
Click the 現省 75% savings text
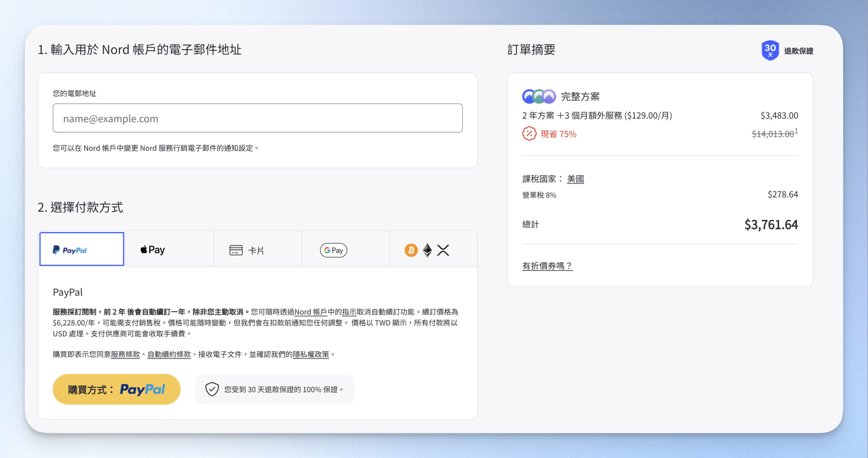pyautogui.click(x=558, y=134)
